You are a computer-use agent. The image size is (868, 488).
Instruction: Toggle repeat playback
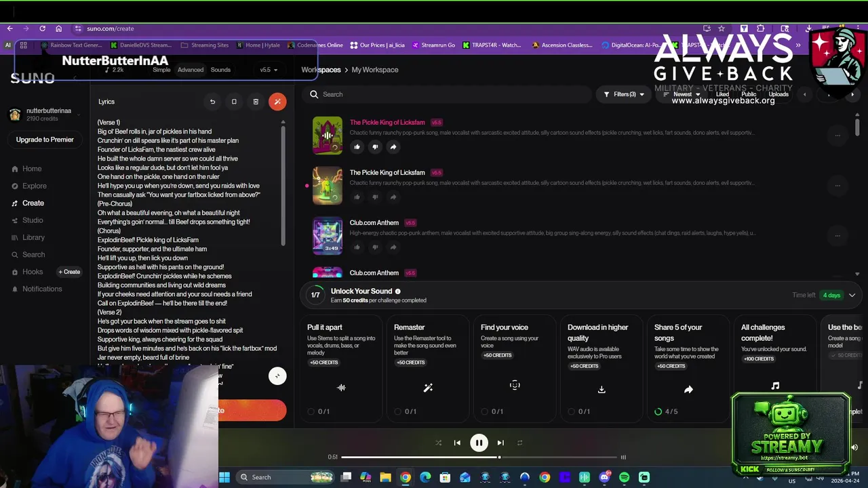519,443
